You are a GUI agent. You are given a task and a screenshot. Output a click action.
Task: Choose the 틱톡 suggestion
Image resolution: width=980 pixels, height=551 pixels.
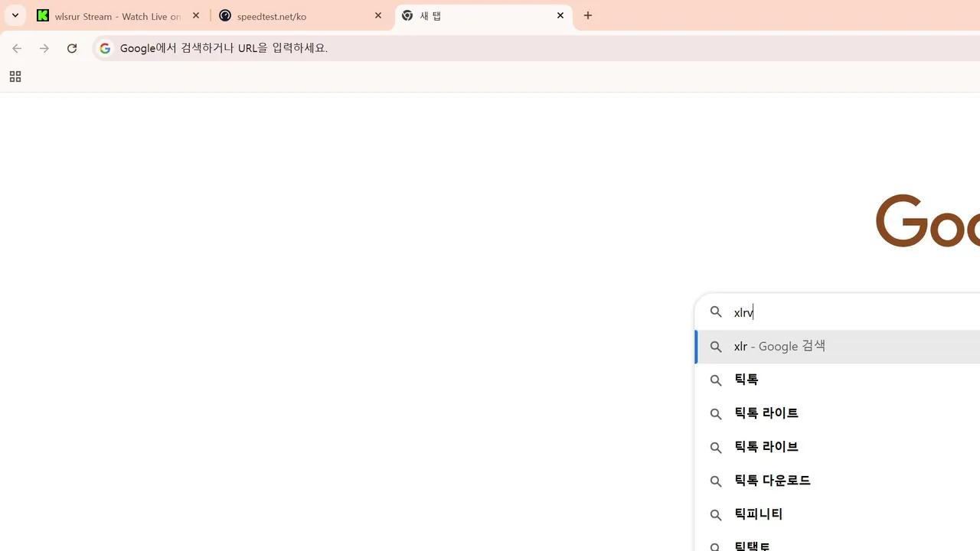838,380
